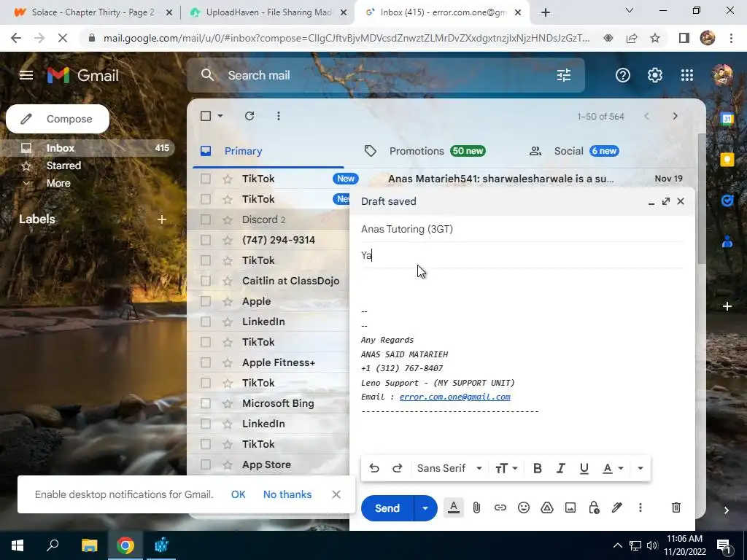Tick checkbox for Caitlin at ClassDojo email
Screen dimensions: 747x560
coord(205,281)
